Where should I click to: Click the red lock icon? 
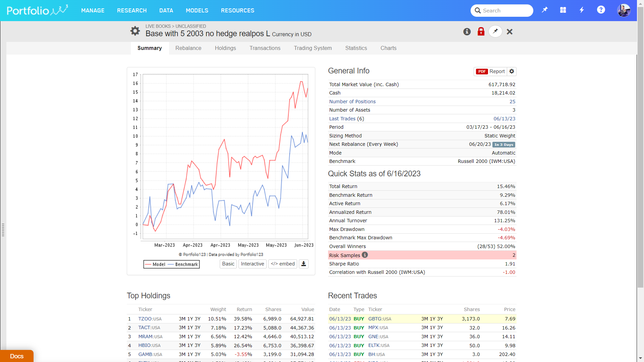(x=481, y=32)
